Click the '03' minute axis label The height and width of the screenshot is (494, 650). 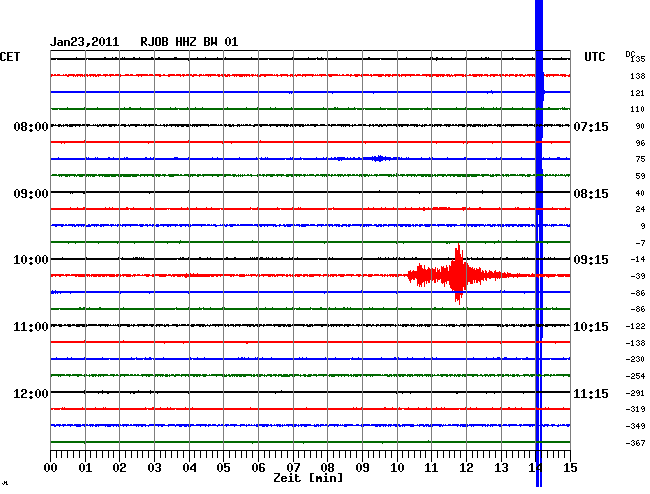coord(154,468)
